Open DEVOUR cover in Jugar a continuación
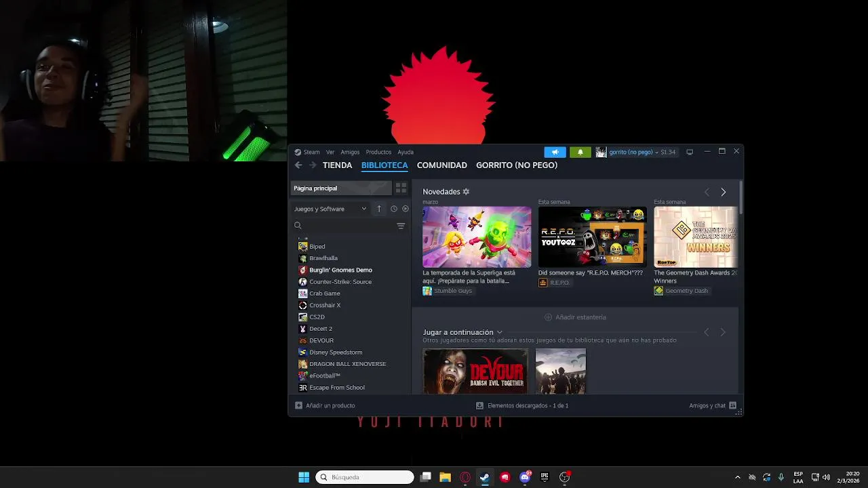The image size is (868, 488). pos(475,371)
